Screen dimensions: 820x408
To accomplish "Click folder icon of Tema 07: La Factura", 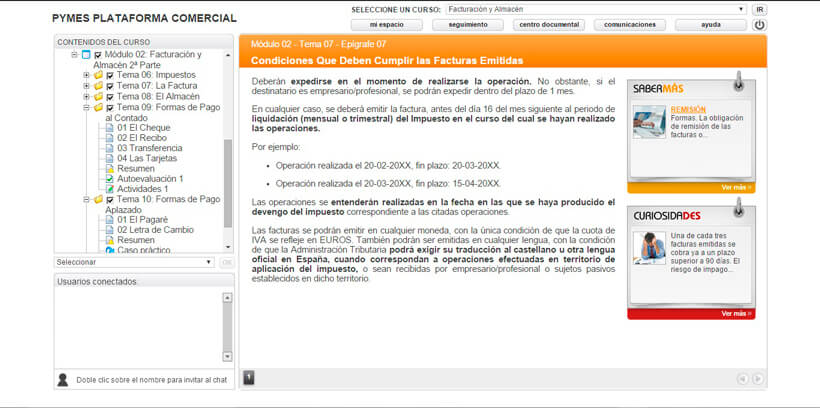I will click(98, 86).
